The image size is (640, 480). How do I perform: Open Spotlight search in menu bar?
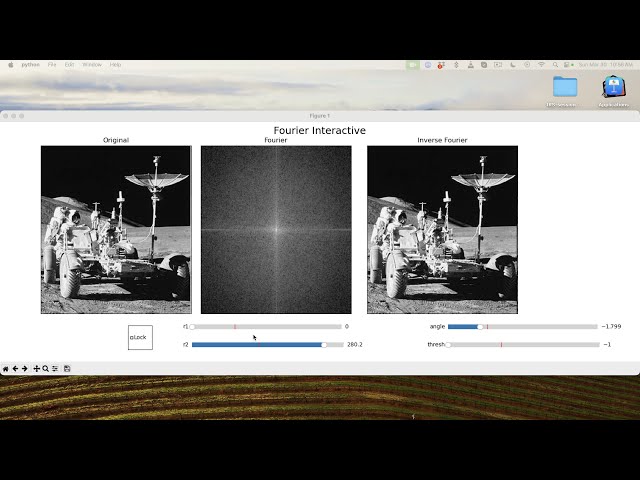(x=555, y=64)
